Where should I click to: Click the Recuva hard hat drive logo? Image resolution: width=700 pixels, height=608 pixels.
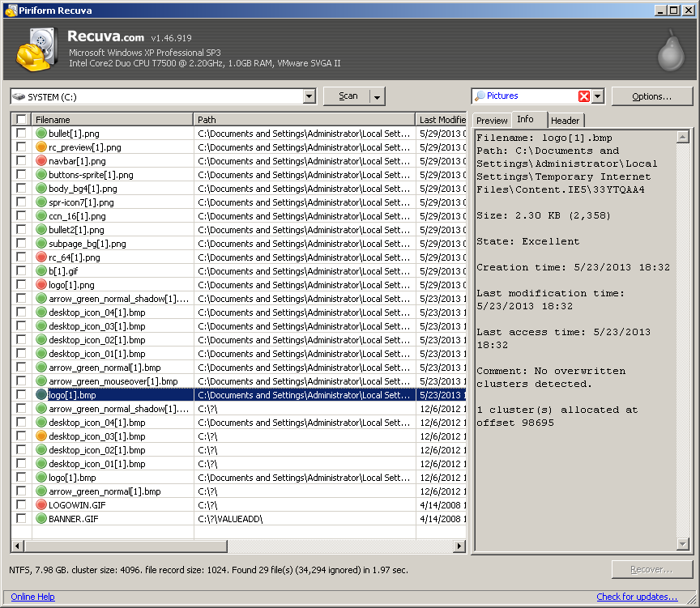point(37,49)
